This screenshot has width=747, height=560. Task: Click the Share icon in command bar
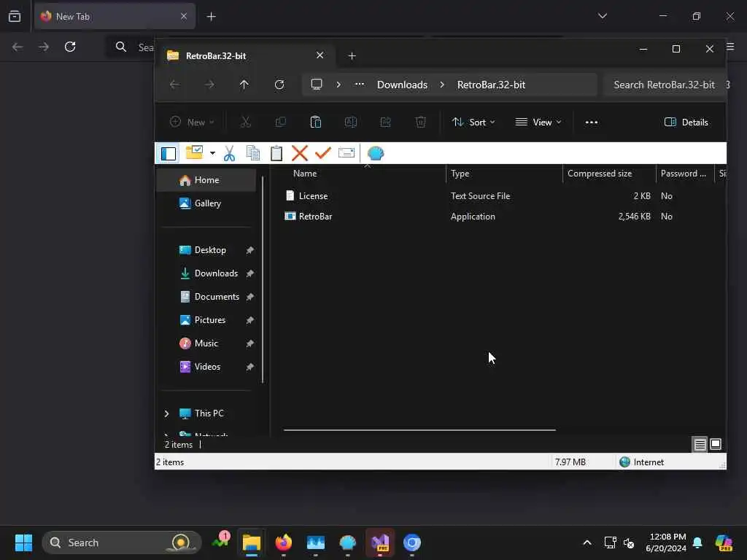pyautogui.click(x=385, y=122)
